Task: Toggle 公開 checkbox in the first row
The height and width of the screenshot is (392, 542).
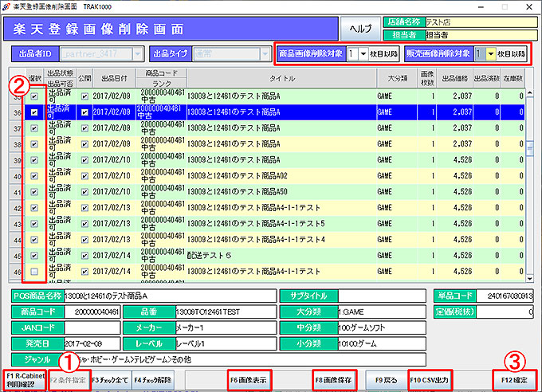Action: [x=84, y=96]
